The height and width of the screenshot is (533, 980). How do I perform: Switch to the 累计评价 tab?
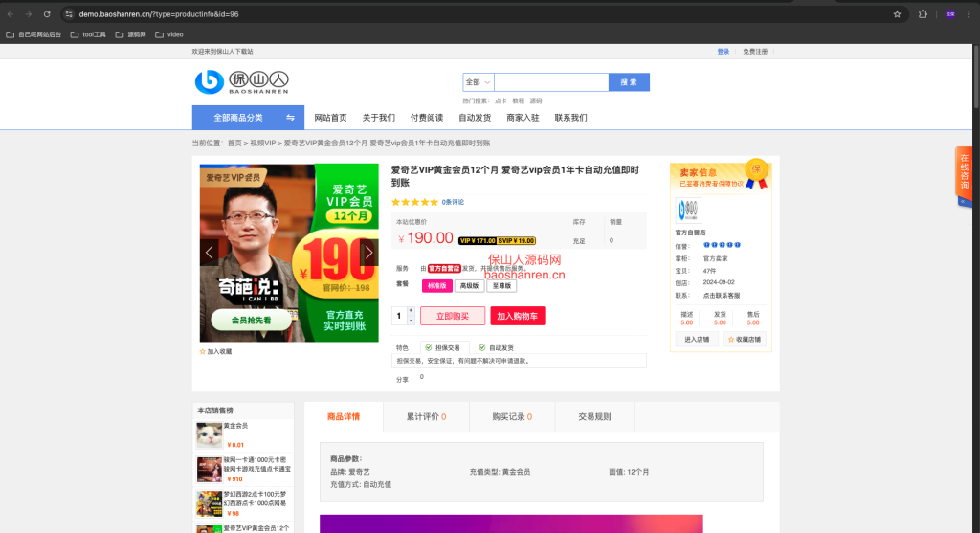[x=426, y=417]
